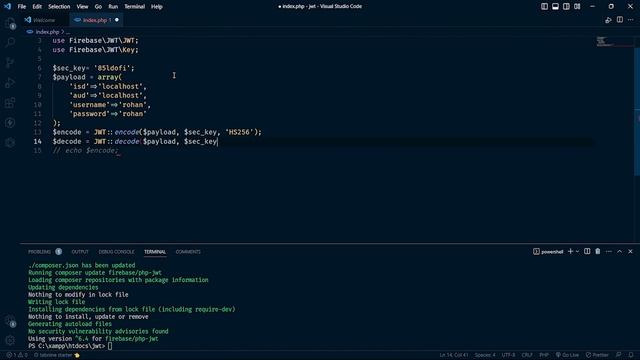
Task: Open the File menu
Action: tap(22, 7)
